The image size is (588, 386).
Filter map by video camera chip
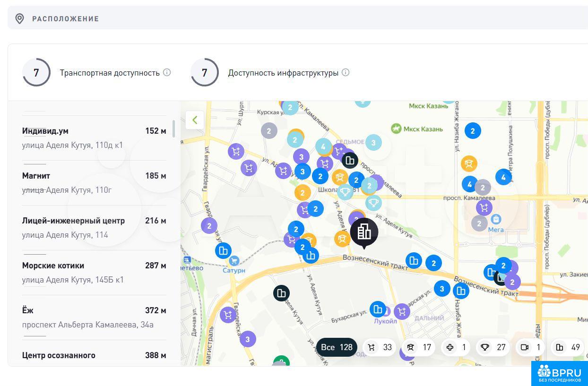[x=530, y=347]
